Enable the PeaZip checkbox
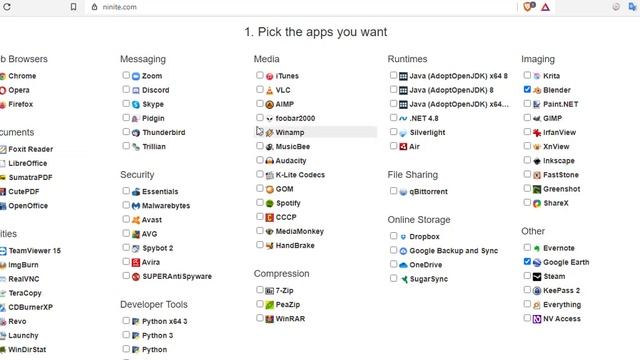The height and width of the screenshot is (360, 640). point(260,304)
